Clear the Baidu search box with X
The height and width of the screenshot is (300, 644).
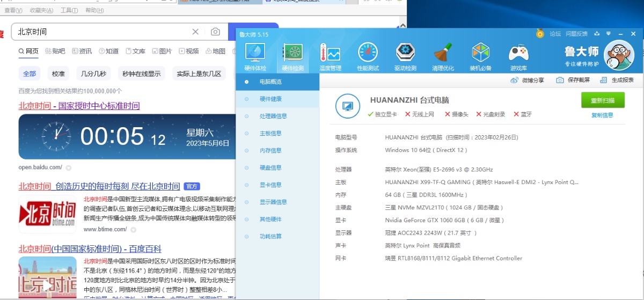195,32
